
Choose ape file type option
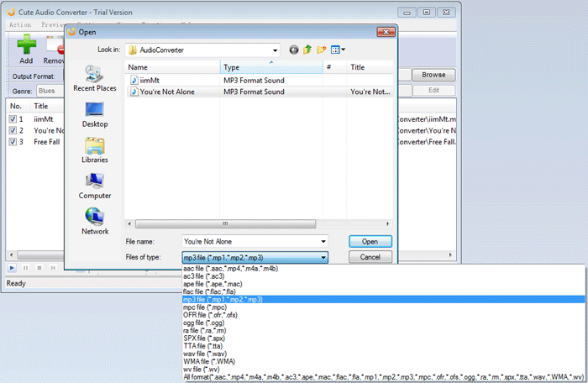[x=383, y=284]
